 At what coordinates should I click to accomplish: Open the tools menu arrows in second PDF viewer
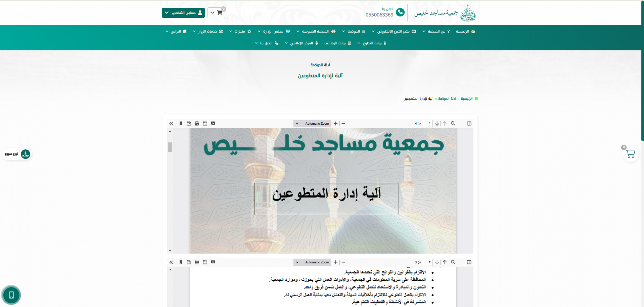(x=171, y=262)
